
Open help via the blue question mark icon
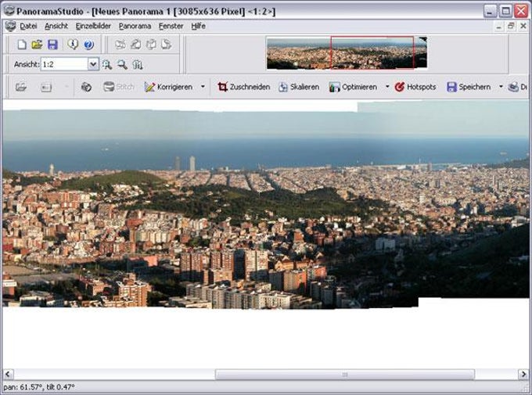(x=88, y=45)
